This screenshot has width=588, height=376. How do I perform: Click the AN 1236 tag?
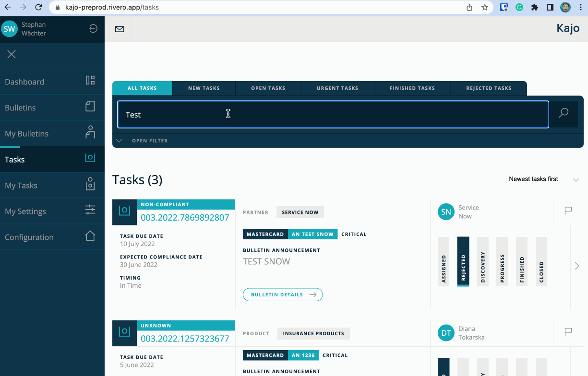[303, 355]
